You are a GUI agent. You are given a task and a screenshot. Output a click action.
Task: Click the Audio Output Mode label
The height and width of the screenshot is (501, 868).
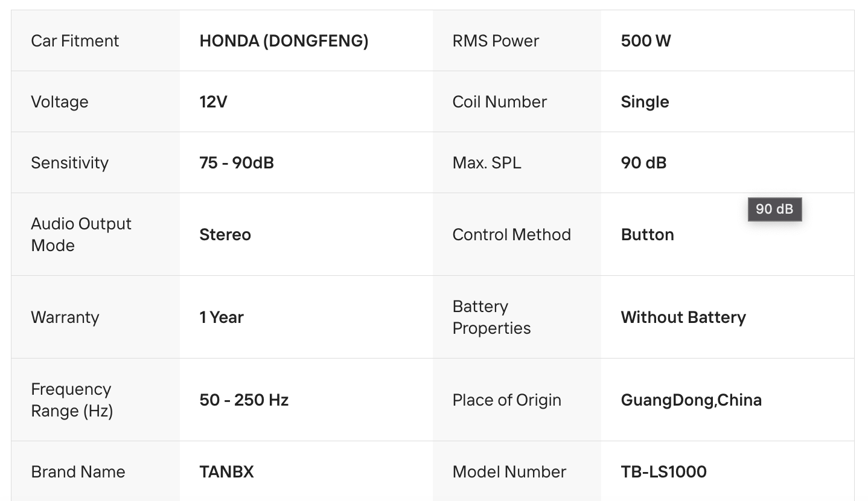(81, 235)
